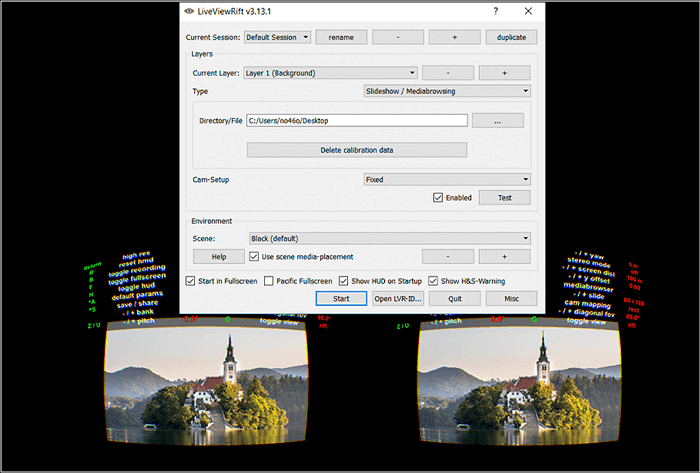Click the minus button beside Current Layer
Screen dimensions: 700x473
pyautogui.click(x=447, y=73)
